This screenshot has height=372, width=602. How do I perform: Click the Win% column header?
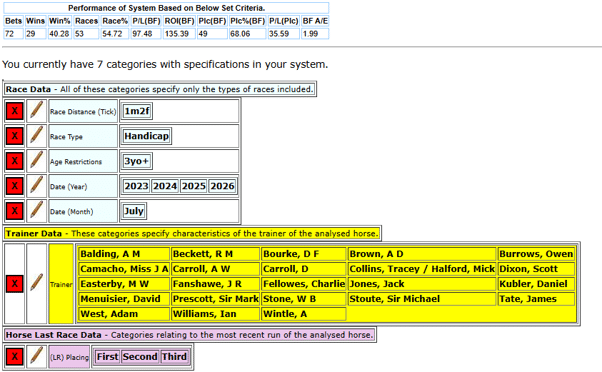point(60,21)
